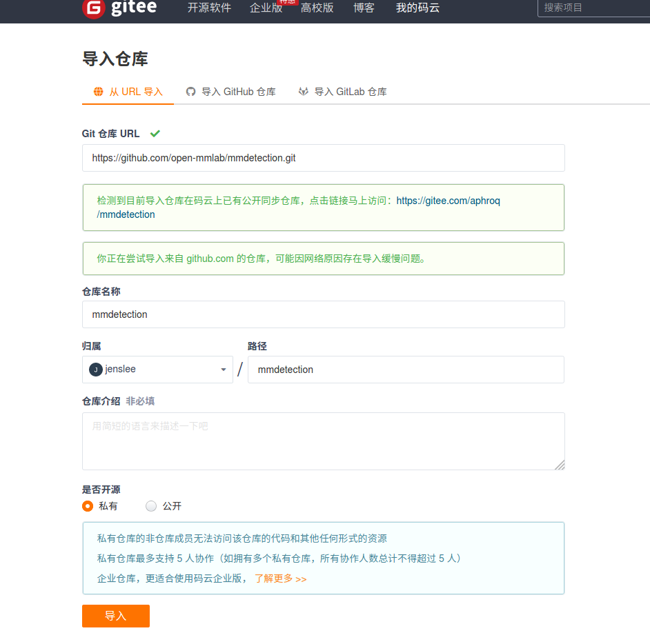Select the 公开 radio button
The height and width of the screenshot is (644, 650).
click(151, 506)
